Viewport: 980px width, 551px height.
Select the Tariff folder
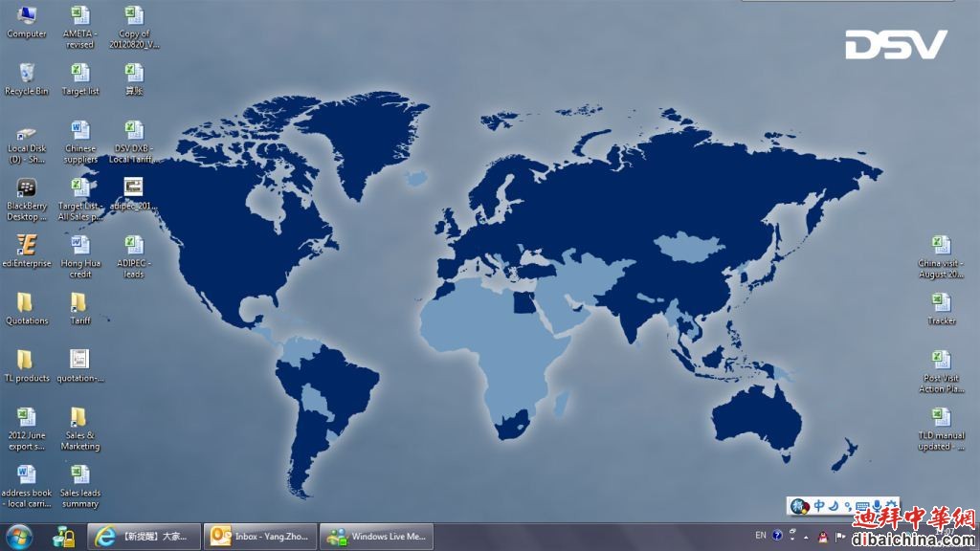80,309
